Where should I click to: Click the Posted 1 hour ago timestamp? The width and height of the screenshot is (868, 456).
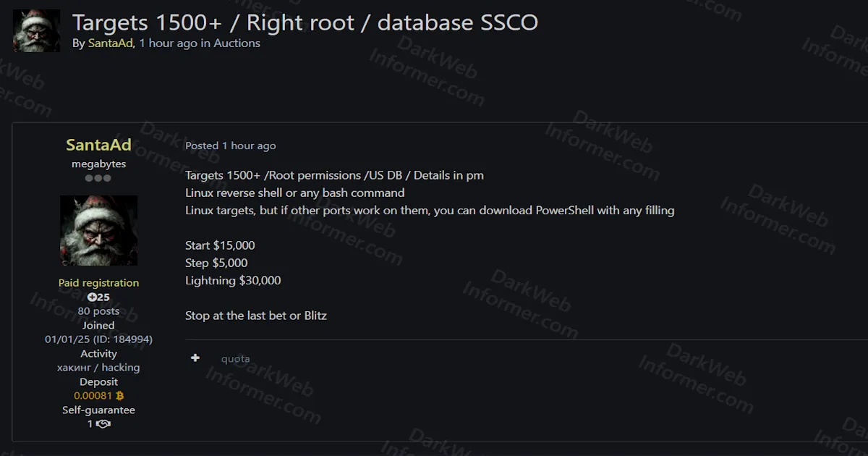[x=230, y=145]
